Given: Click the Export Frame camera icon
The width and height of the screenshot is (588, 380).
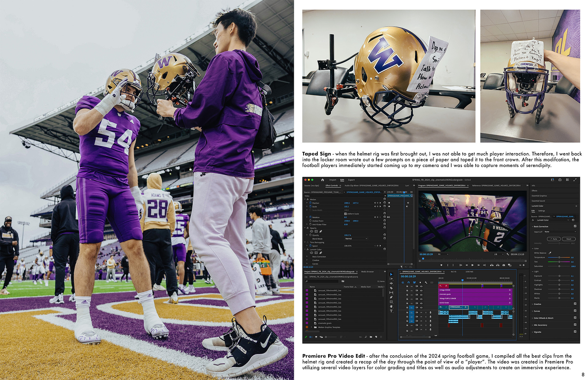Looking at the screenshot, I should 504,265.
